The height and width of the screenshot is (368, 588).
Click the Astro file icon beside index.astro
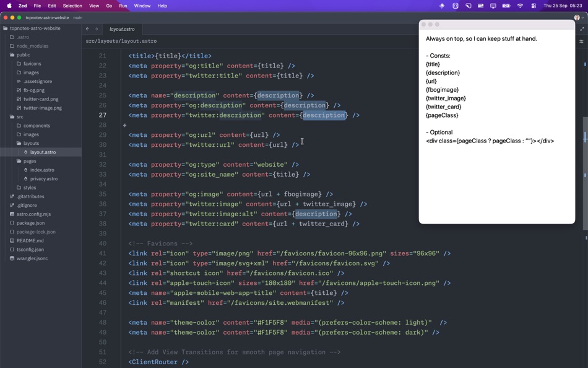pyautogui.click(x=25, y=170)
